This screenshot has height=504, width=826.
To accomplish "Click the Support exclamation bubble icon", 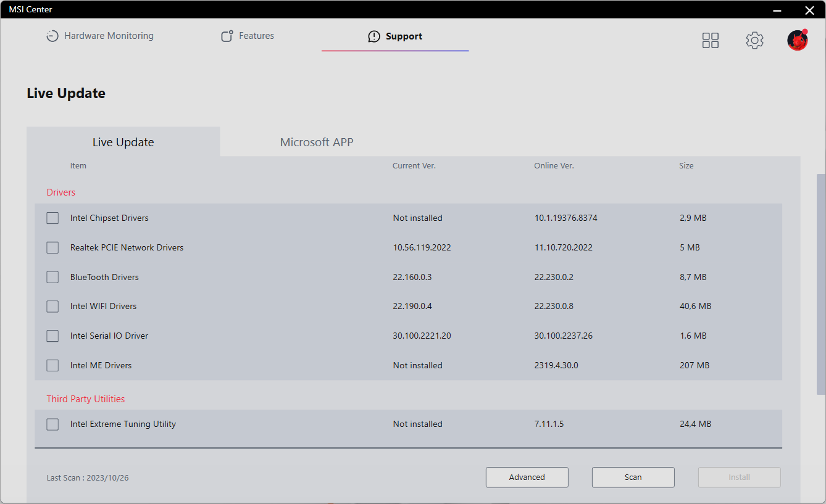I will pos(374,36).
